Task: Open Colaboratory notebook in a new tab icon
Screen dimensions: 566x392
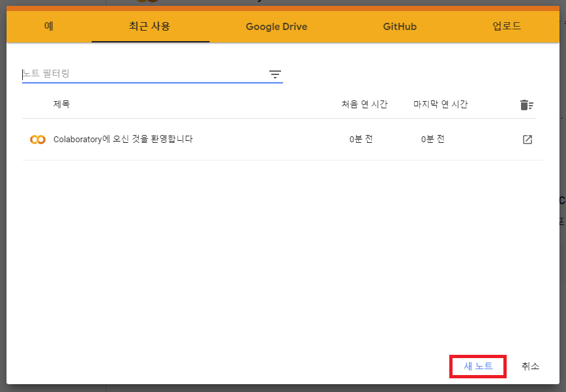Action: 528,140
